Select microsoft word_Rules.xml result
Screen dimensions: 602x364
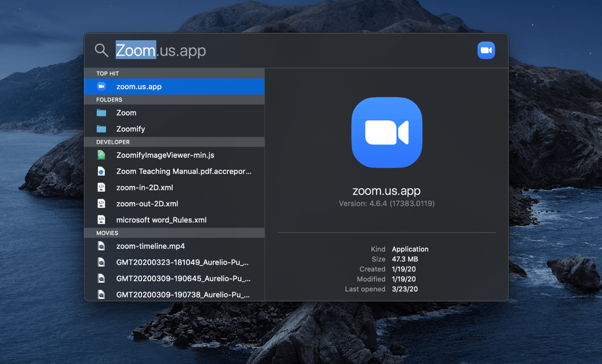click(x=174, y=220)
